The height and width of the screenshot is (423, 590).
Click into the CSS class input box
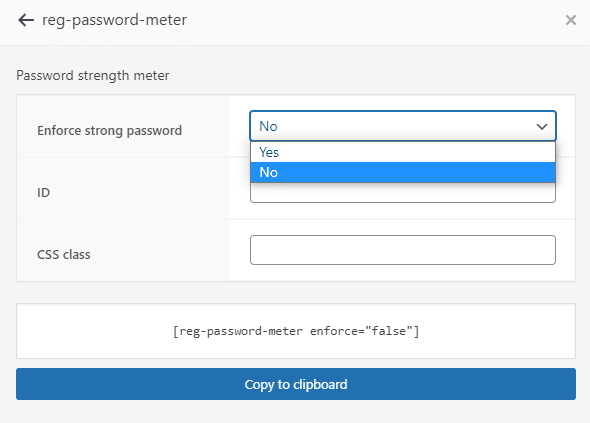pos(403,250)
